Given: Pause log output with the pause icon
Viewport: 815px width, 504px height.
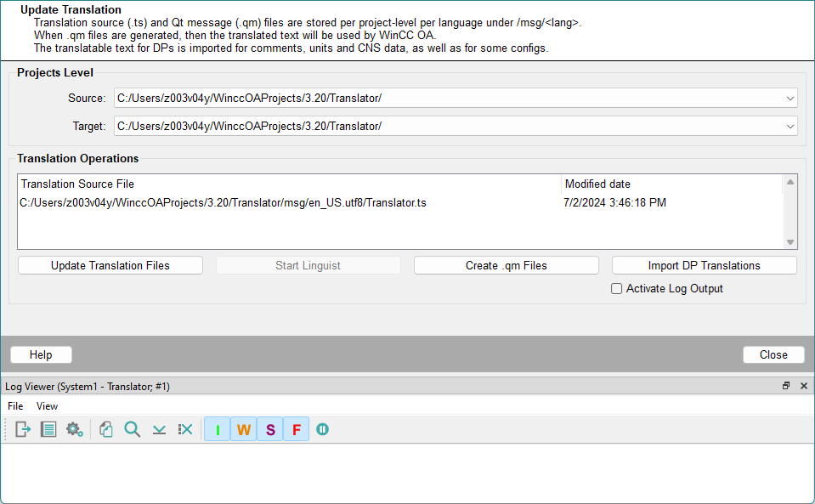Looking at the screenshot, I should [323, 429].
